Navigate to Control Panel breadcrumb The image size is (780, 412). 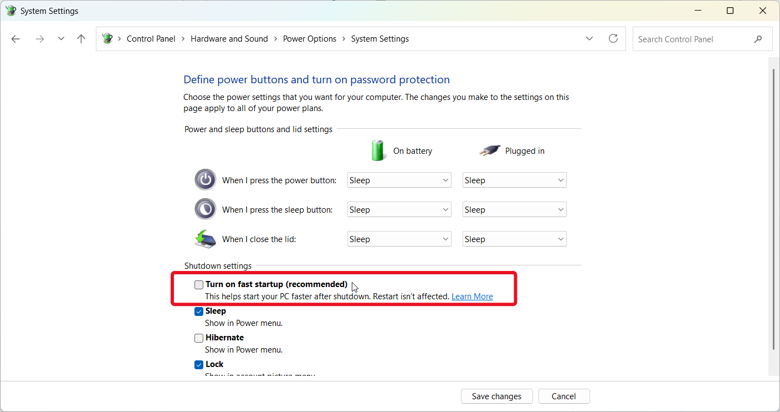tap(151, 39)
